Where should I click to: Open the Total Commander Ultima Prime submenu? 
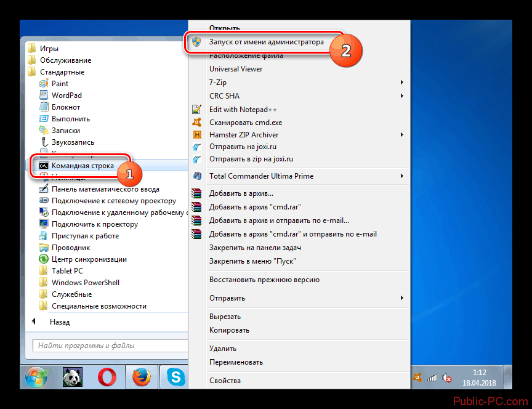[261, 176]
